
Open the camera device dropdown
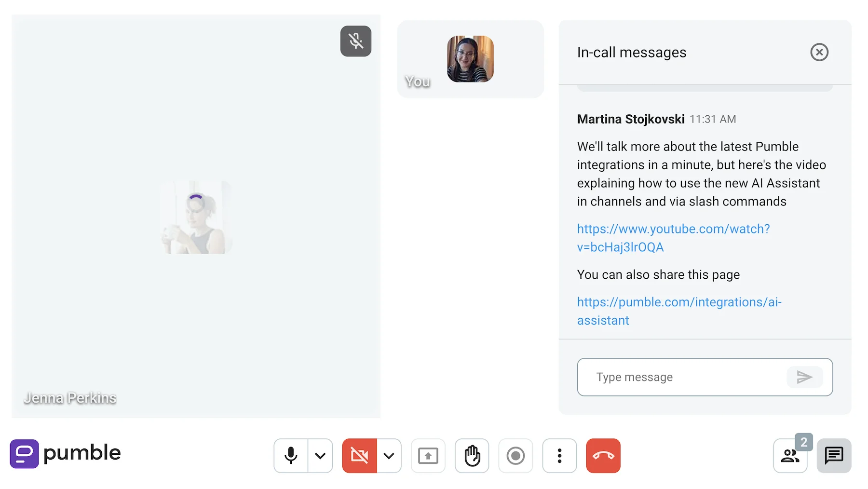[x=389, y=455]
